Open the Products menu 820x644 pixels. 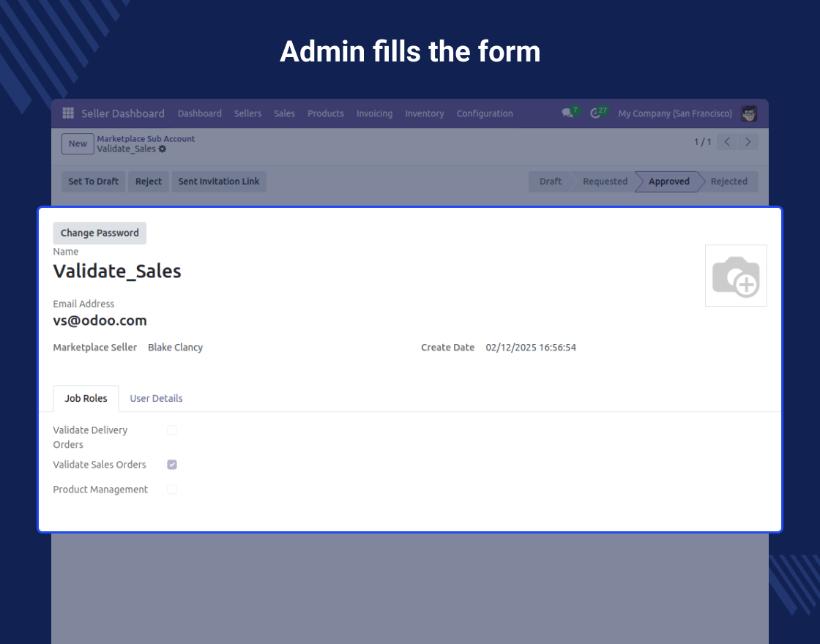tap(326, 113)
